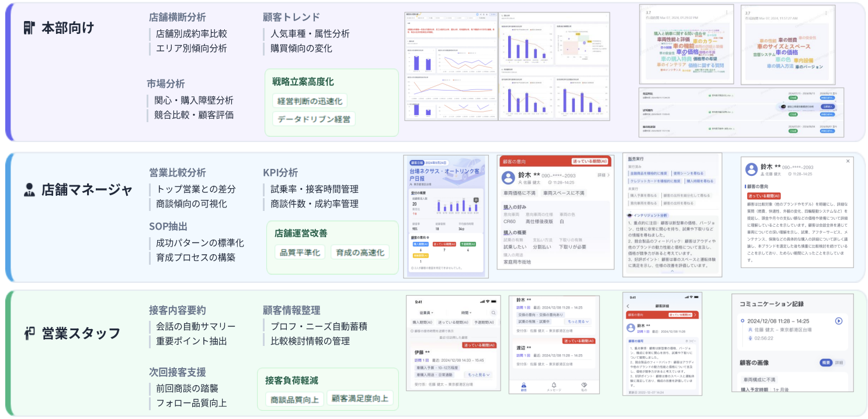
Task: Go back using arrow in 顧客詳細 screen
Action: click(628, 306)
